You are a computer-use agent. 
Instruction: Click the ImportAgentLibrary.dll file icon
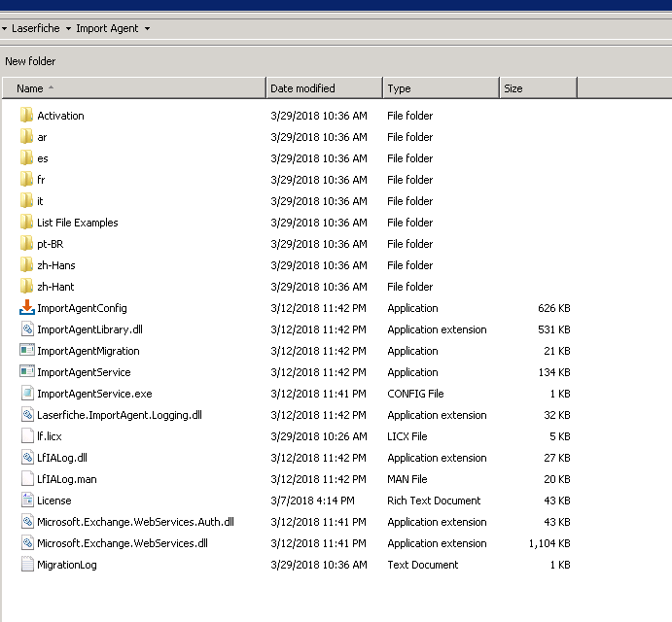point(27,329)
